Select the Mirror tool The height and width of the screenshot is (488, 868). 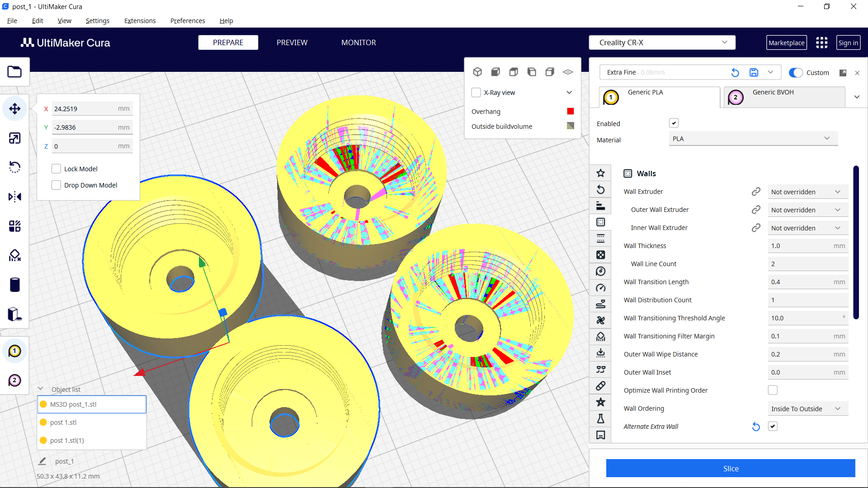click(x=14, y=197)
